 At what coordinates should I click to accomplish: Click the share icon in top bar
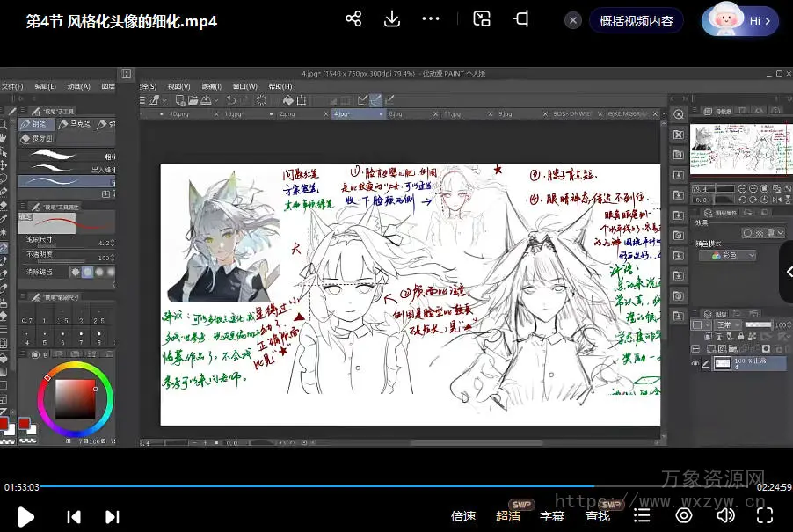pos(353,19)
